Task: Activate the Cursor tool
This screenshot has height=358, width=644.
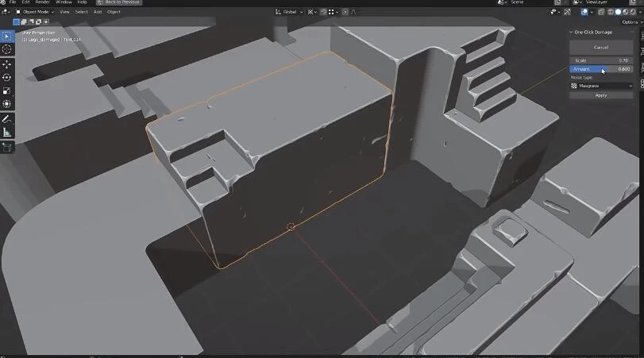Action: (x=7, y=49)
